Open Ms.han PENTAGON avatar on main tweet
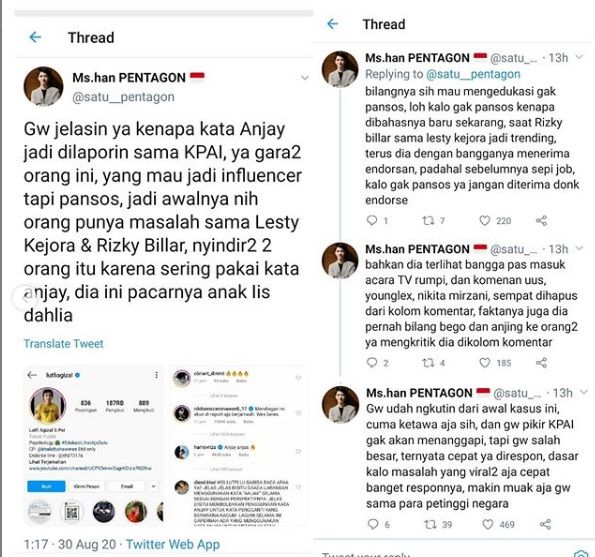The image size is (595, 557). click(x=44, y=87)
